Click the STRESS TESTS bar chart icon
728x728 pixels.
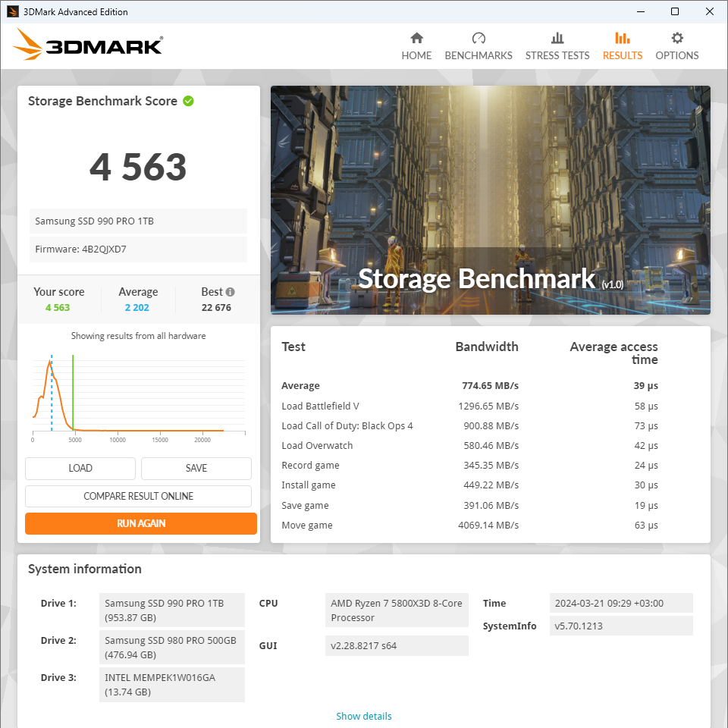pos(557,38)
